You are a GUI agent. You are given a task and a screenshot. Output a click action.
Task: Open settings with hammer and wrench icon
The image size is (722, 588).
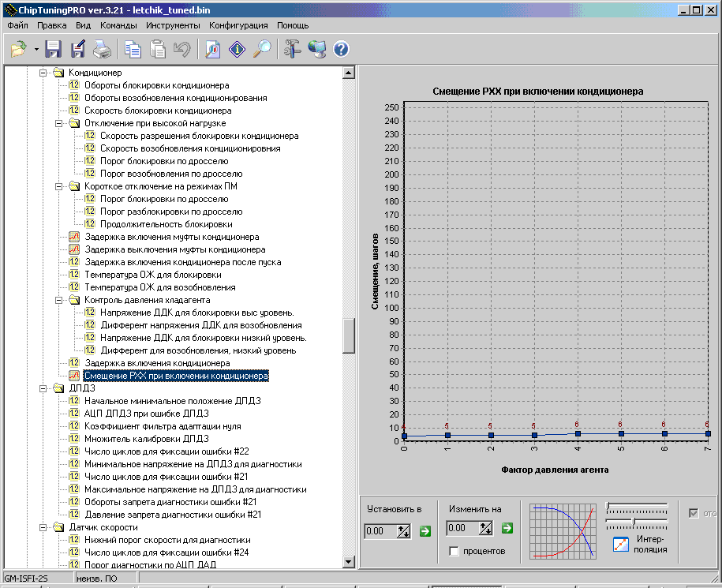pyautogui.click(x=293, y=50)
